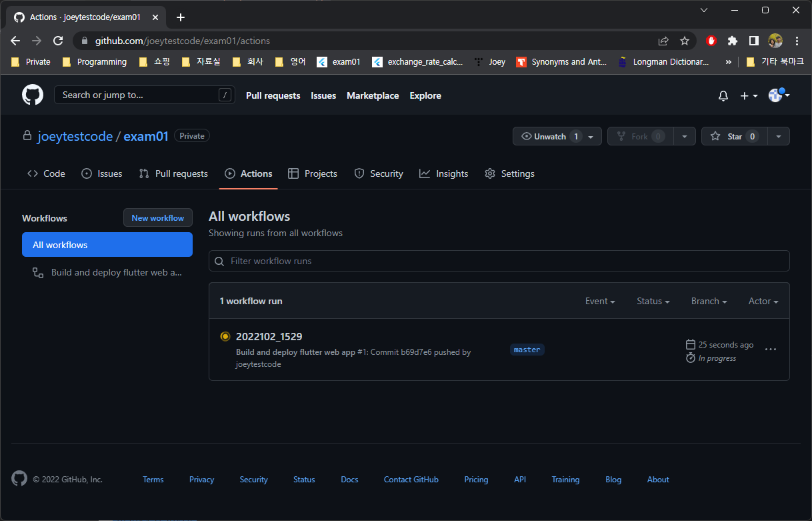The width and height of the screenshot is (812, 521).
Task: Click the GitHub logo in the footer
Action: (x=19, y=478)
